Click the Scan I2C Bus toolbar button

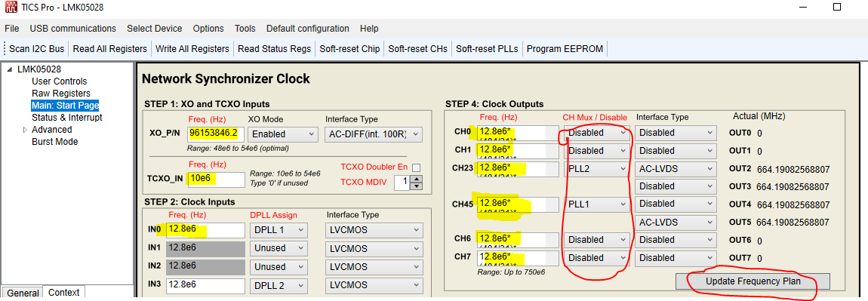tap(36, 49)
